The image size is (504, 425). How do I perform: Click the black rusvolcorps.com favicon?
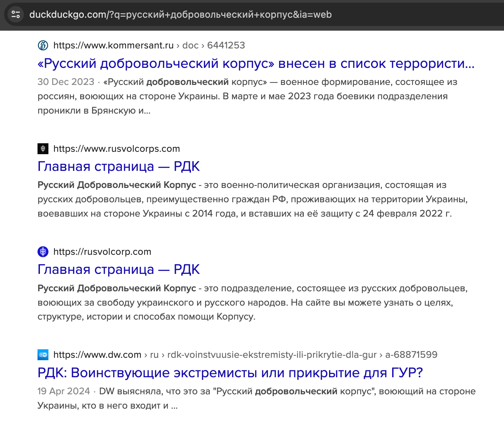click(x=43, y=149)
